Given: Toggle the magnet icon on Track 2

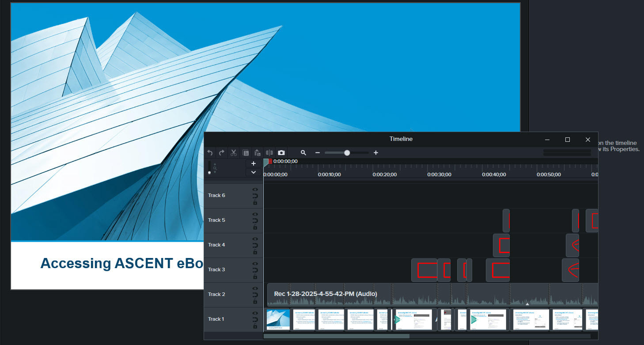Looking at the screenshot, I should click(x=255, y=295).
